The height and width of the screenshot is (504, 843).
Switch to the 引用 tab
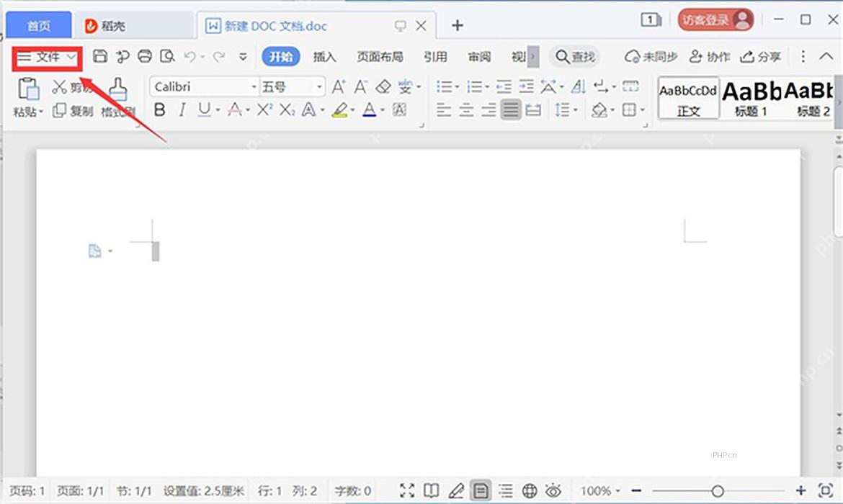pos(435,56)
